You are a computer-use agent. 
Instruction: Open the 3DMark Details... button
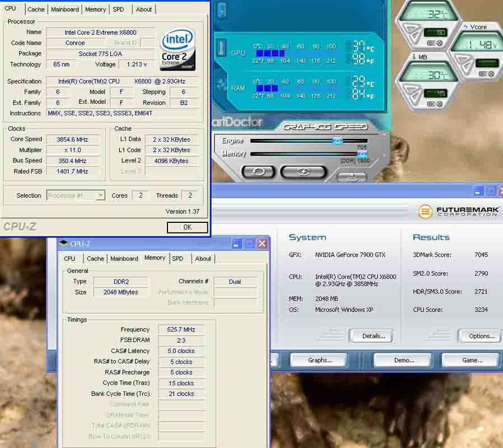[x=371, y=336]
